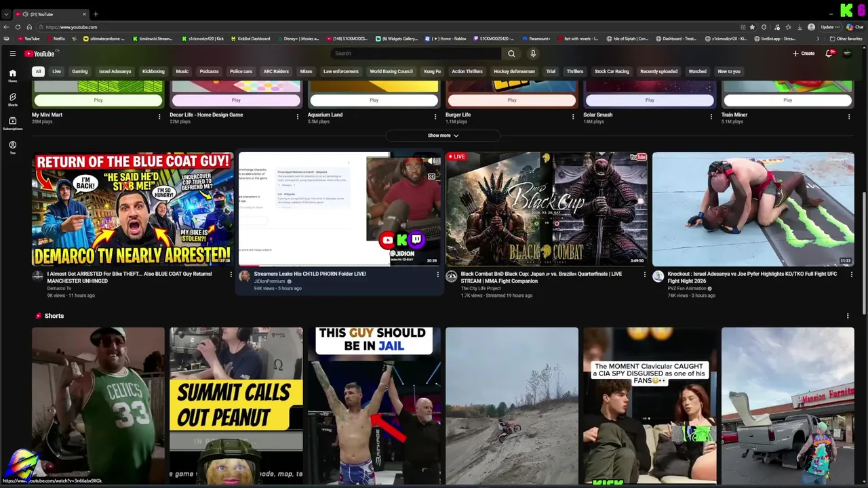
Task: Play the My Mini Mart game
Action: pyautogui.click(x=98, y=100)
